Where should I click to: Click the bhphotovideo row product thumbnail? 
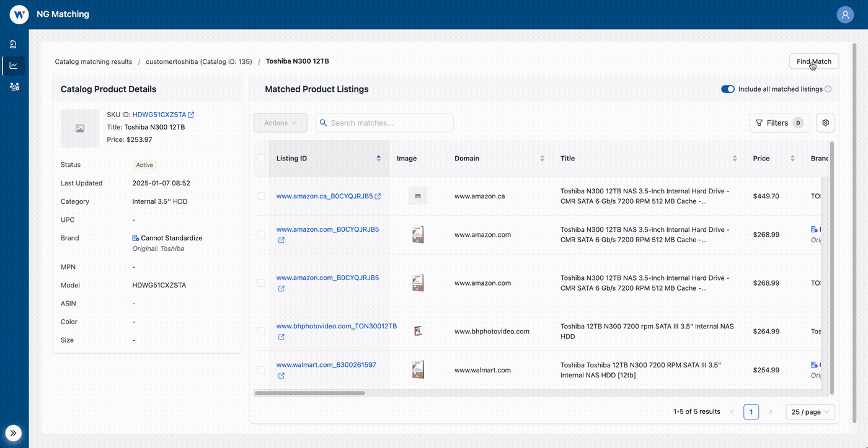click(x=418, y=332)
